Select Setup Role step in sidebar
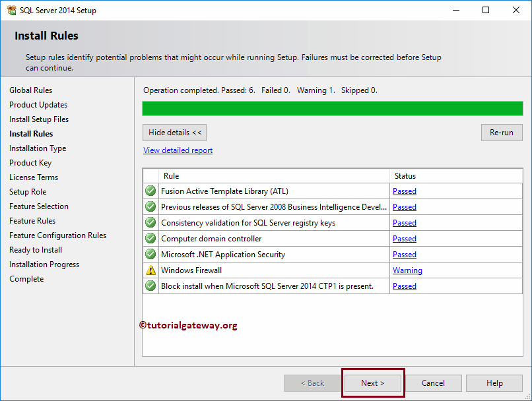The height and width of the screenshot is (401, 532). point(28,192)
